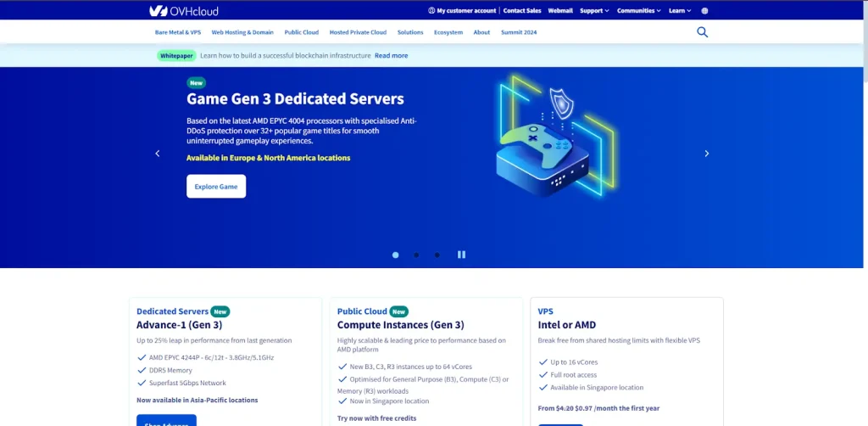This screenshot has width=868, height=426.
Task: Click the Whitepaper badge
Action: tap(176, 55)
